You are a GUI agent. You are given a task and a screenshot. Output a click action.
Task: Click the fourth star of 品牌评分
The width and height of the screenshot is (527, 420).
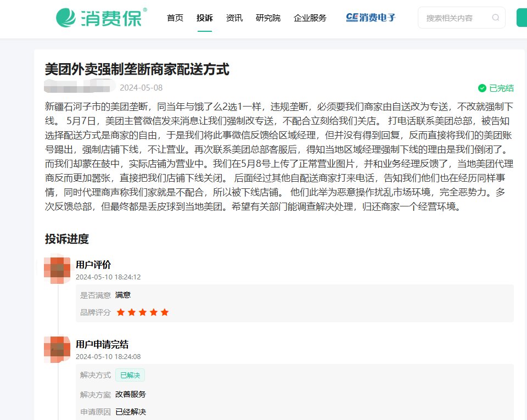[154, 312]
